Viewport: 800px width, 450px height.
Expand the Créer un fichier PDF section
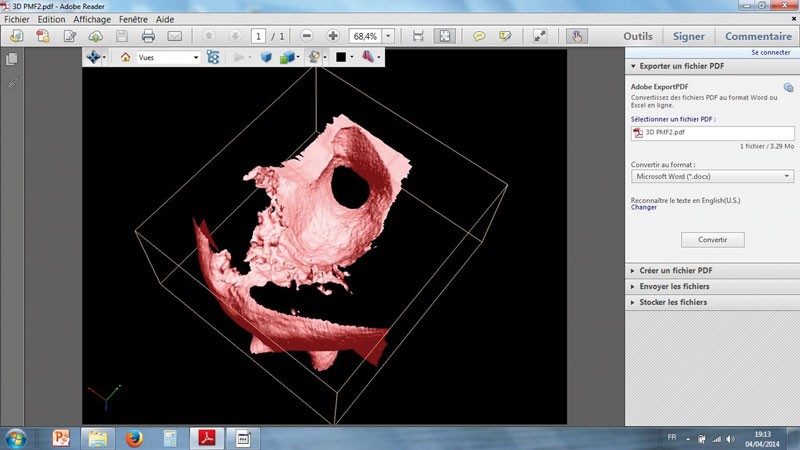click(674, 270)
